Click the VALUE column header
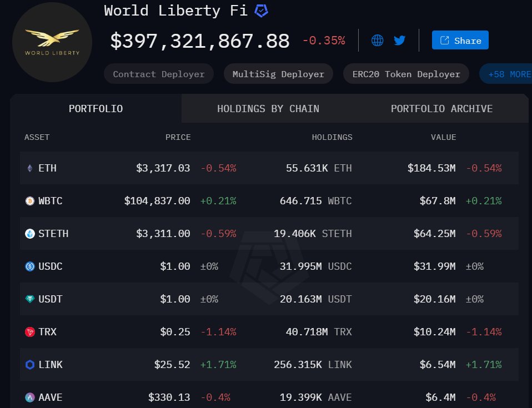This screenshot has width=532, height=408. [x=443, y=137]
